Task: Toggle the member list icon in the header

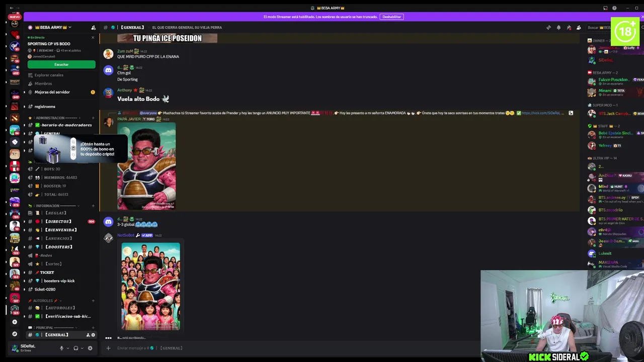Action: tap(579, 28)
